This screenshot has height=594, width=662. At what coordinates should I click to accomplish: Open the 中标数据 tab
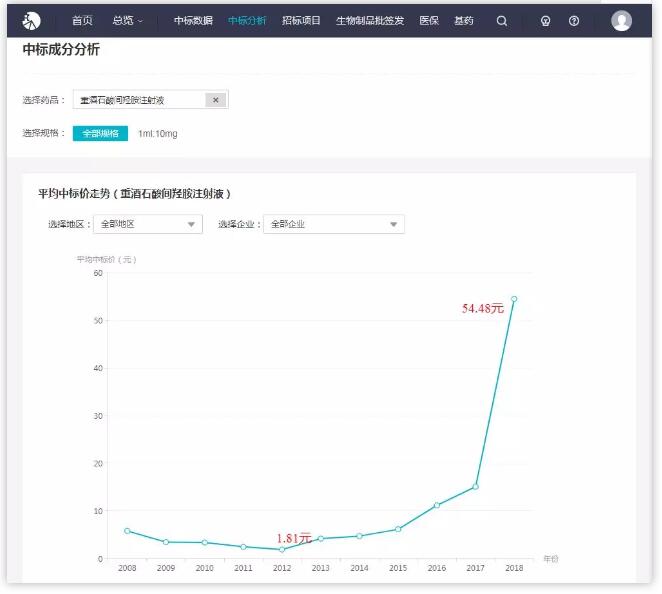tap(193, 20)
